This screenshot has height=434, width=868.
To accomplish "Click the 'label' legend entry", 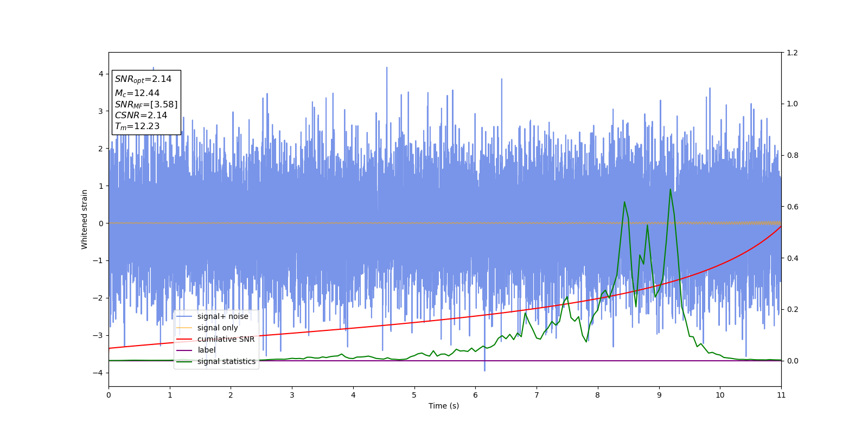I will click(x=196, y=350).
